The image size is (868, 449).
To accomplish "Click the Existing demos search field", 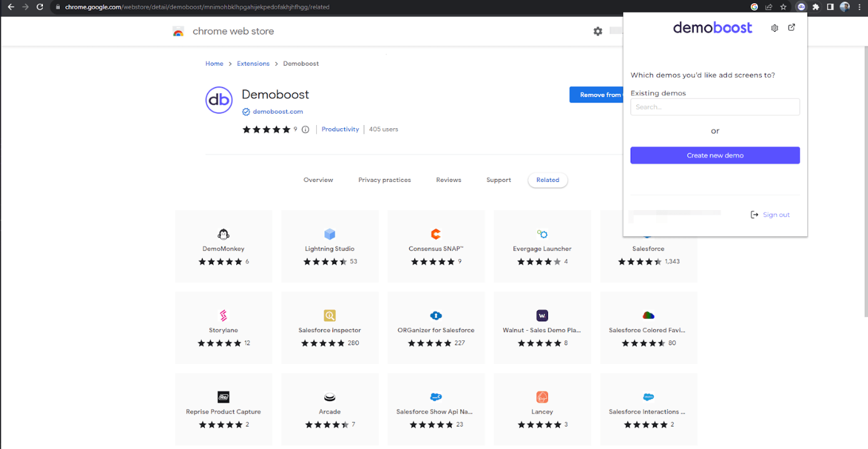I will (x=715, y=106).
